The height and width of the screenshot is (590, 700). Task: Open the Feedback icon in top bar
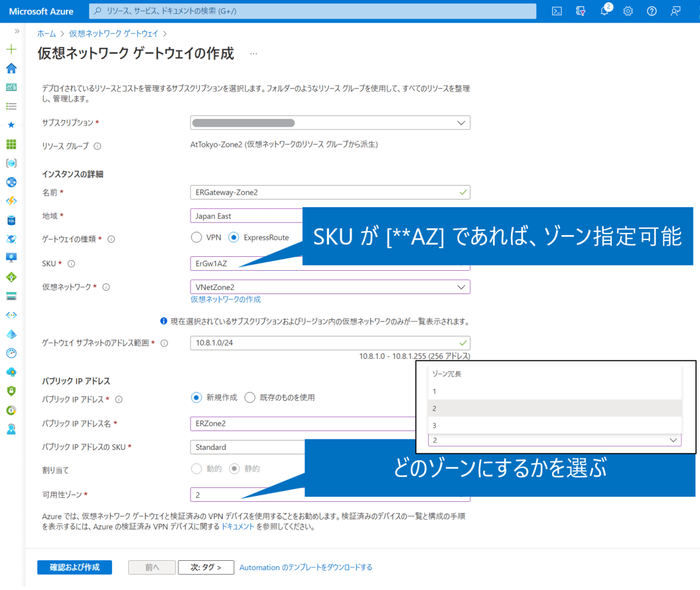coord(675,11)
